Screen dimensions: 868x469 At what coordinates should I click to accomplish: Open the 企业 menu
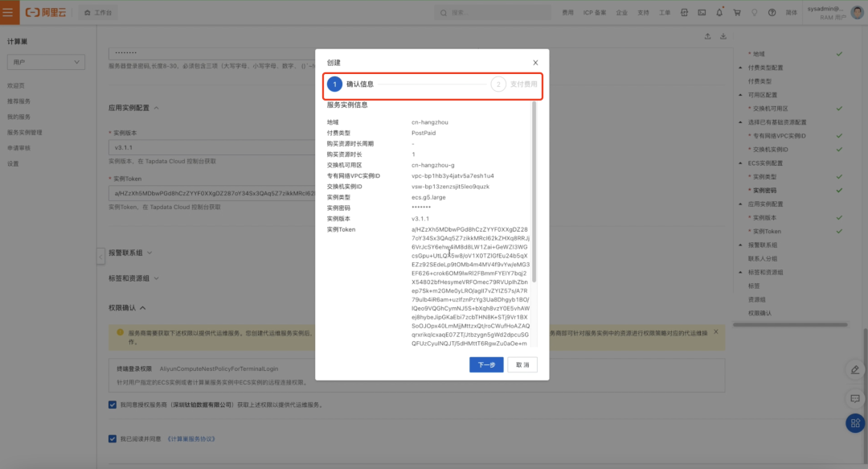click(x=621, y=13)
